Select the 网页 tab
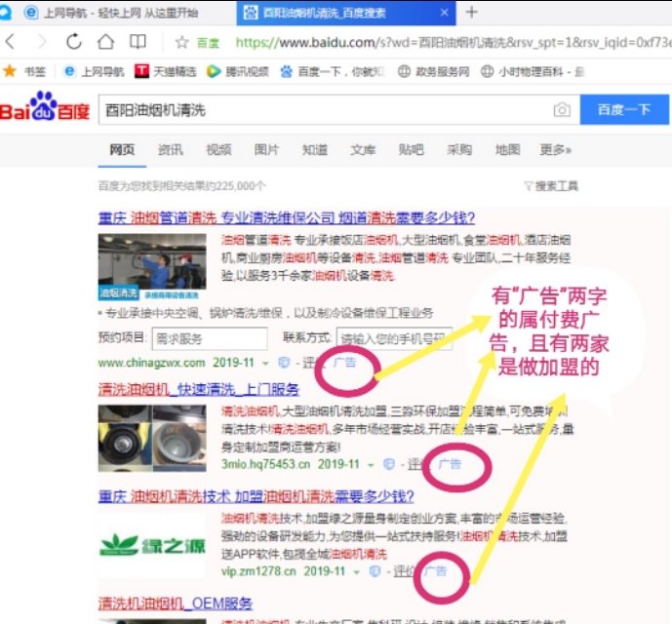Image resolution: width=672 pixels, height=624 pixels. pos(122,149)
